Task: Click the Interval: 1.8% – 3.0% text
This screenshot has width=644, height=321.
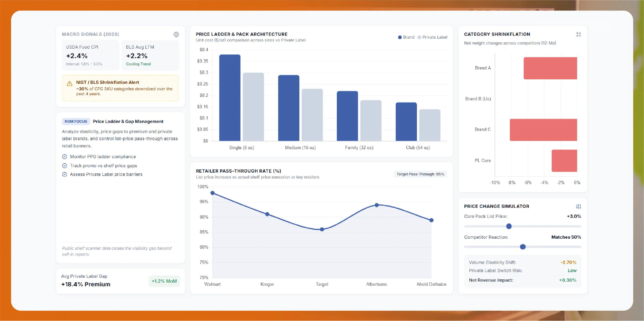Action: click(x=84, y=64)
